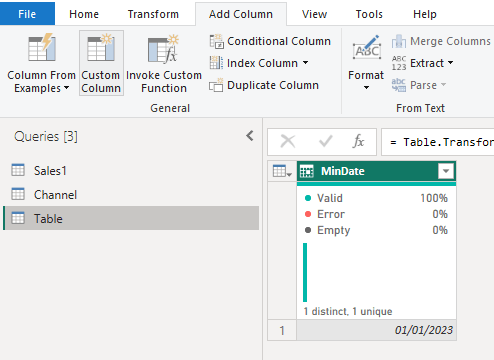Click the Column From Examples icon
Screen dimensions: 494x360
(42, 47)
